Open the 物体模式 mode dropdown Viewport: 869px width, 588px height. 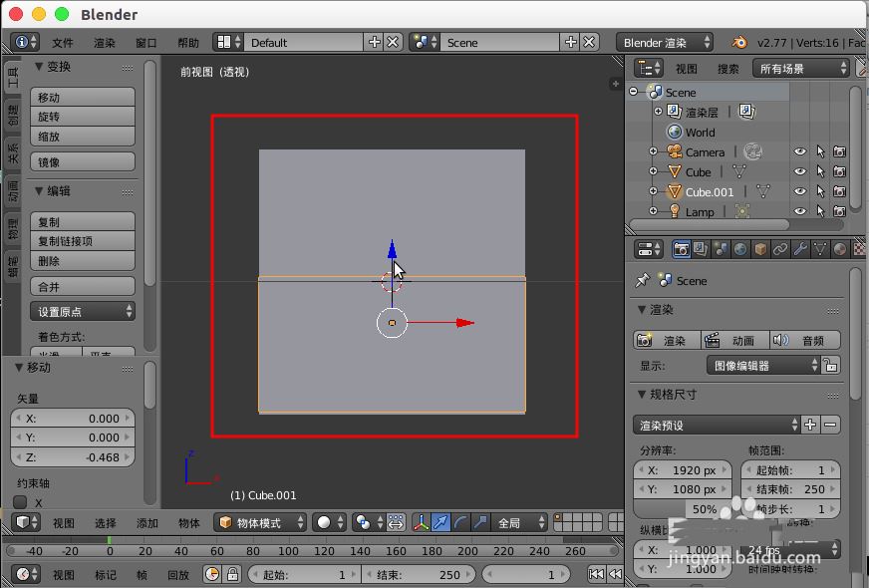click(x=269, y=522)
